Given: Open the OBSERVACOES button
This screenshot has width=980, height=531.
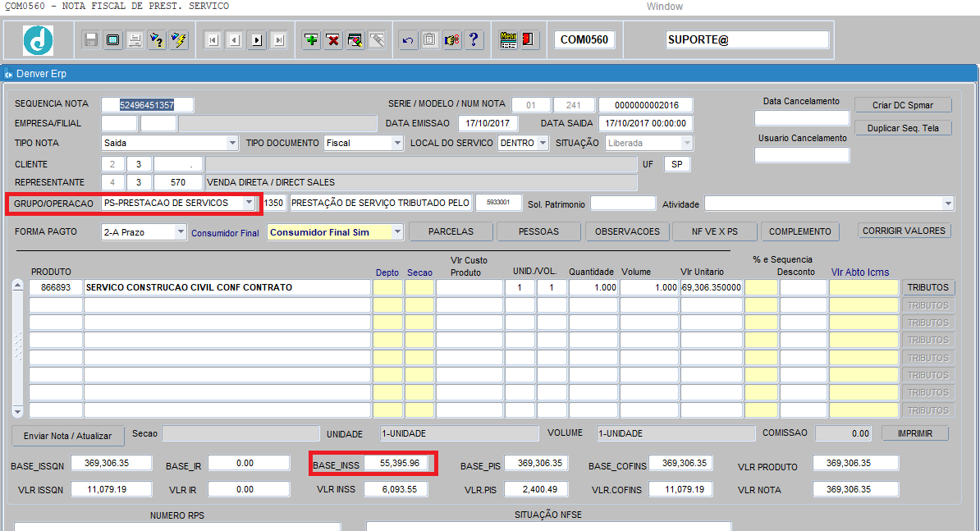Looking at the screenshot, I should 627,231.
